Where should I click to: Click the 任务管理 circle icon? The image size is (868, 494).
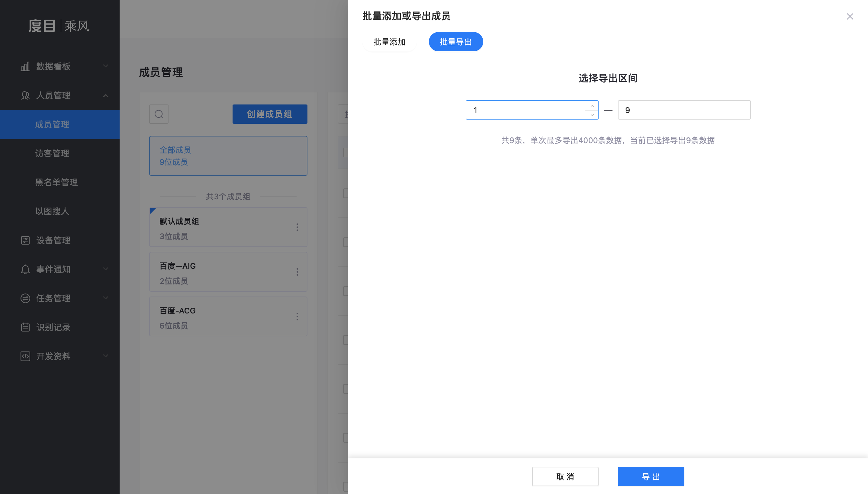coord(25,298)
